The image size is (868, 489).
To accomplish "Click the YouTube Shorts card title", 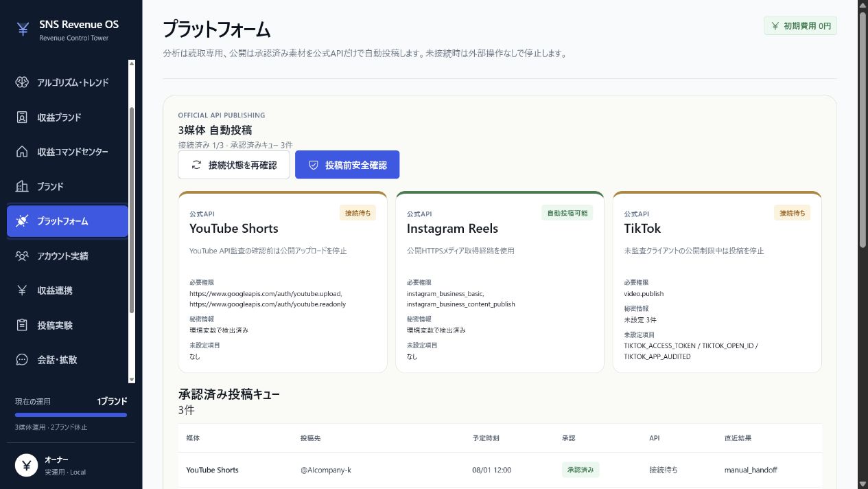I will click(234, 229).
